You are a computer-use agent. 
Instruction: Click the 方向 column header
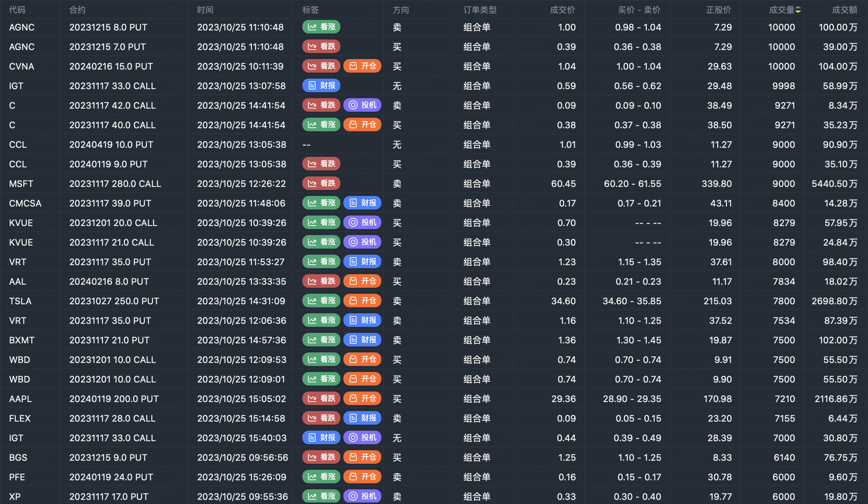pos(401,10)
